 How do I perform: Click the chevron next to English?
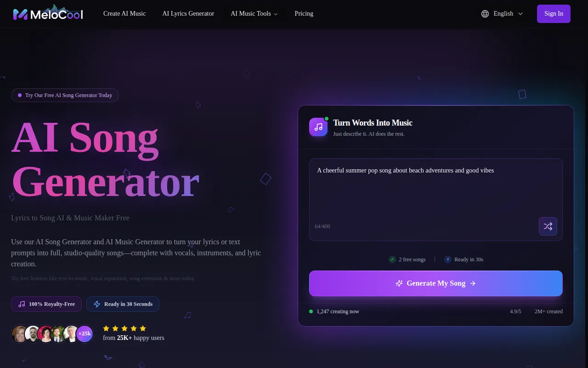520,14
